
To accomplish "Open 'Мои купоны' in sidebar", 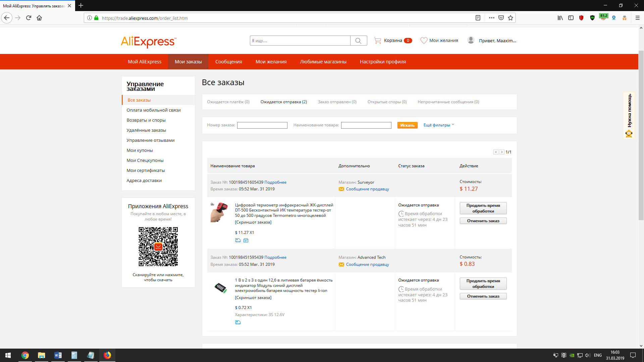I will [x=140, y=150].
